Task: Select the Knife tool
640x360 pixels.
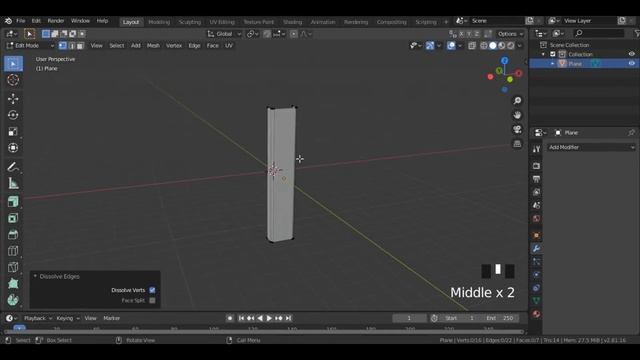Action: (x=13, y=267)
